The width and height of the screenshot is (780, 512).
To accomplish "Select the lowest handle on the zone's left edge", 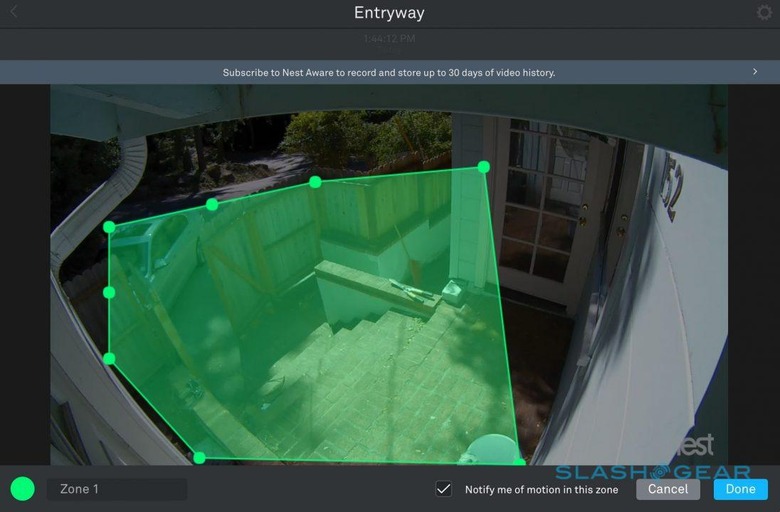I will click(109, 358).
